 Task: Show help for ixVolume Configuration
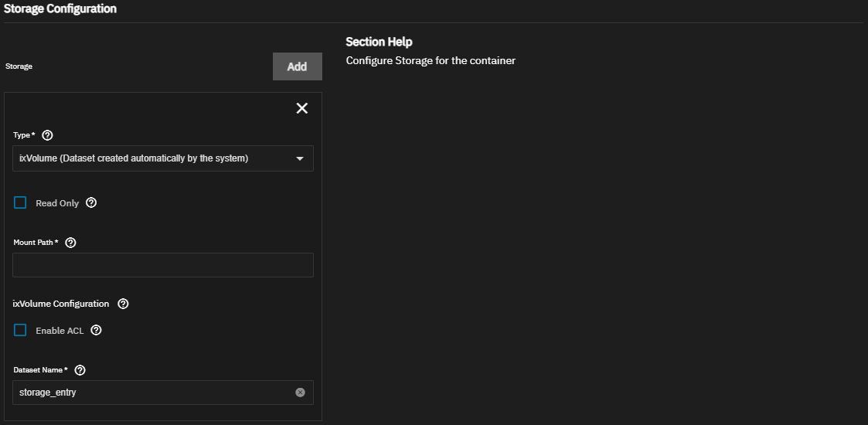(123, 304)
